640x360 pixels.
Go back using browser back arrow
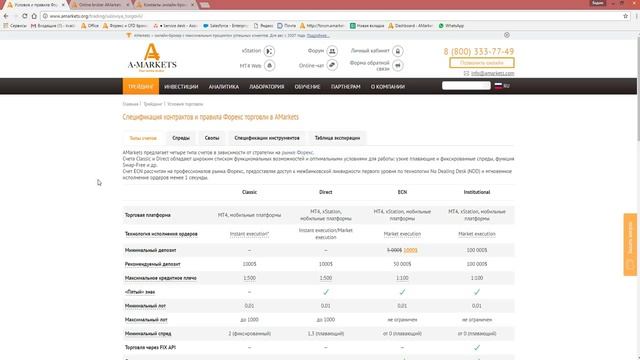[6, 16]
